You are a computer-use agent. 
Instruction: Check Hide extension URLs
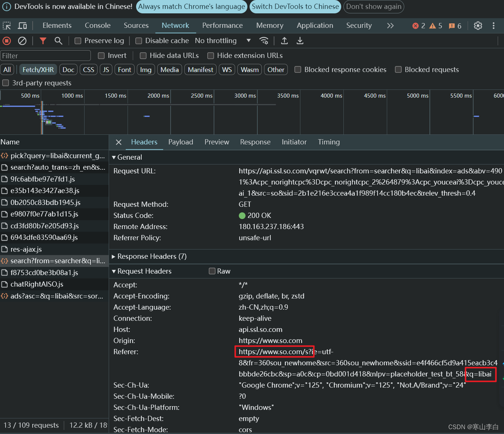coord(211,56)
